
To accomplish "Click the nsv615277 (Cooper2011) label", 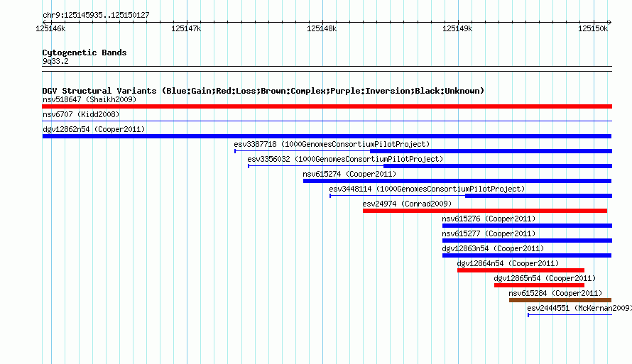I will pos(489,233).
